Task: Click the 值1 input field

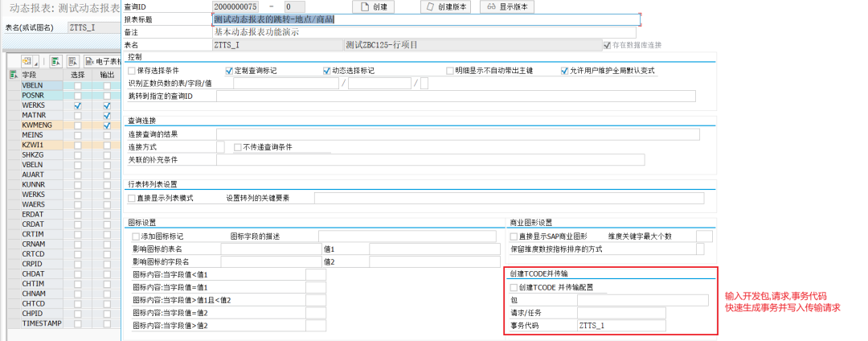Action: point(433,249)
